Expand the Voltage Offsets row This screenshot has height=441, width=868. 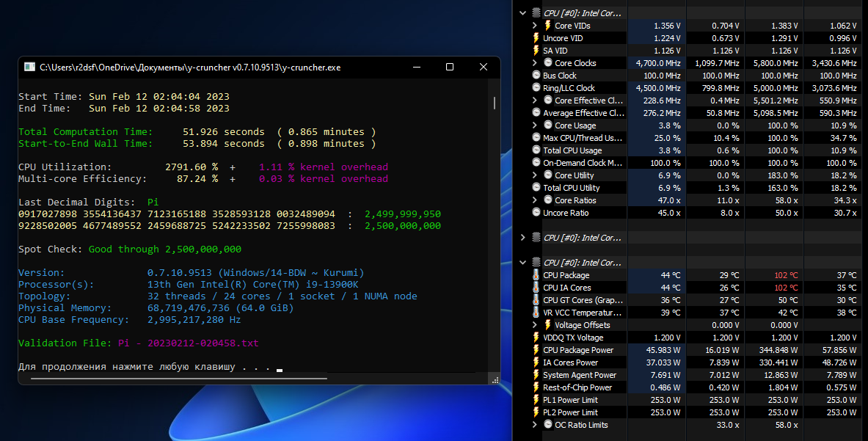tap(535, 325)
